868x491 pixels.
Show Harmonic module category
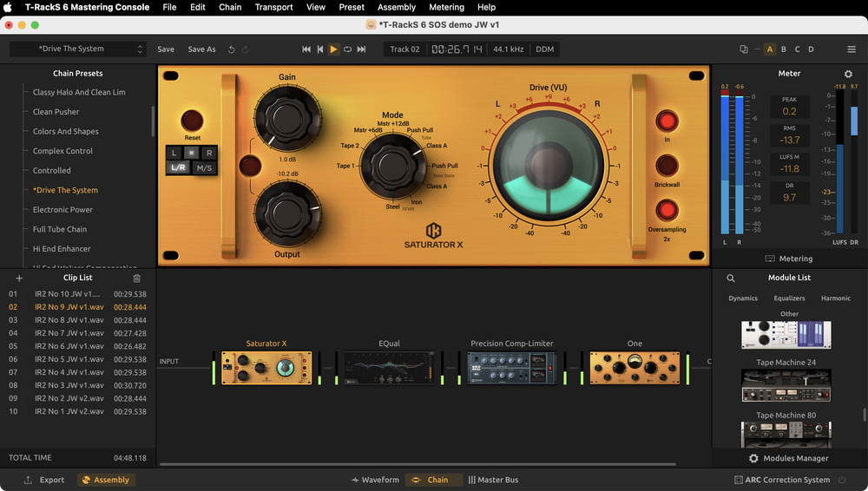point(835,298)
